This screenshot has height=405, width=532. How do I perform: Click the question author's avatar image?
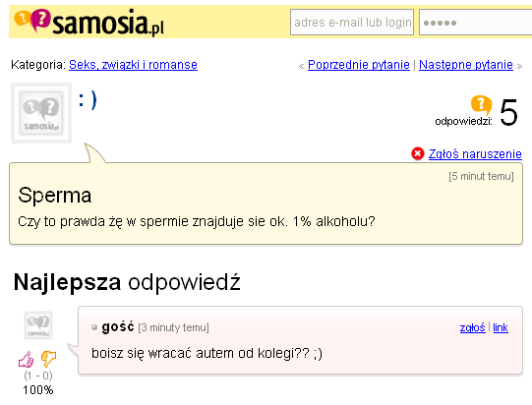coord(41,113)
